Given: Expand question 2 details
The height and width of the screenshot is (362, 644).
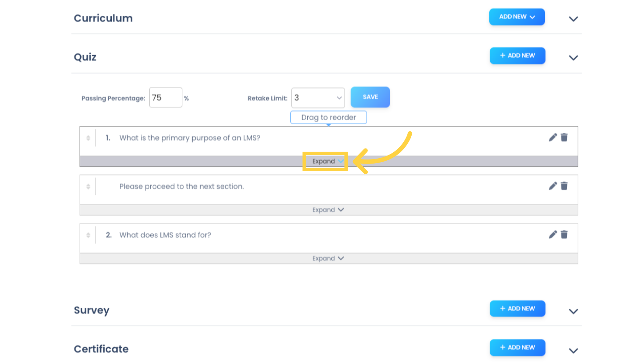Looking at the screenshot, I should pos(328,258).
